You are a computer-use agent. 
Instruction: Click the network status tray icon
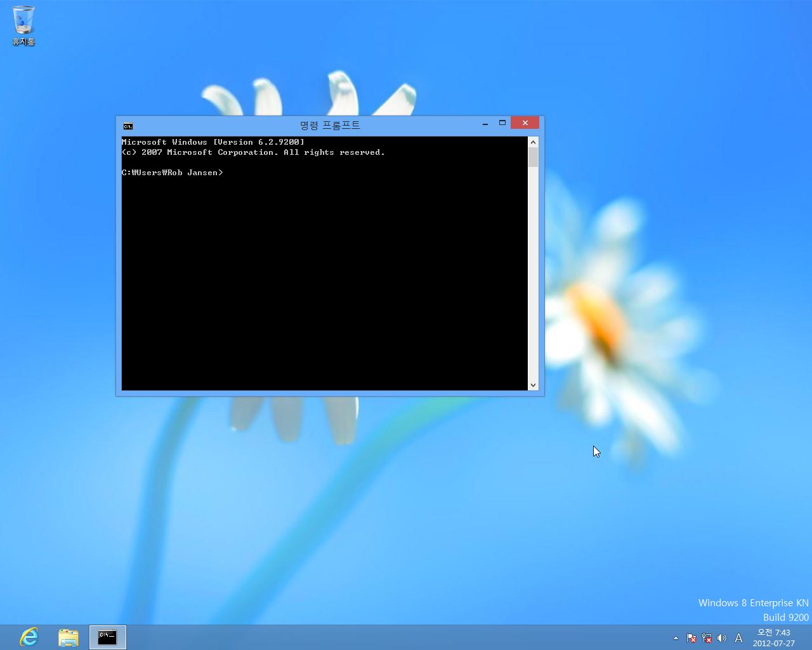pos(707,638)
